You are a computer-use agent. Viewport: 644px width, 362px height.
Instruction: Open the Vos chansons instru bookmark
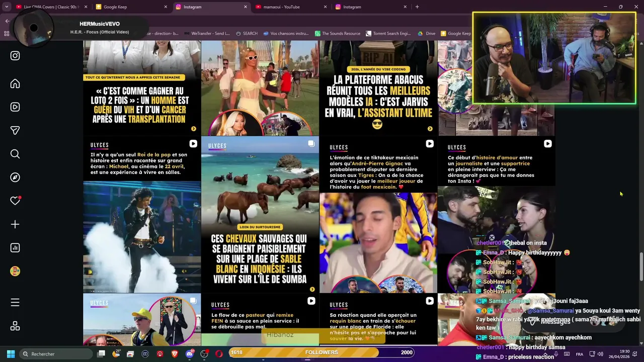[x=285, y=34]
